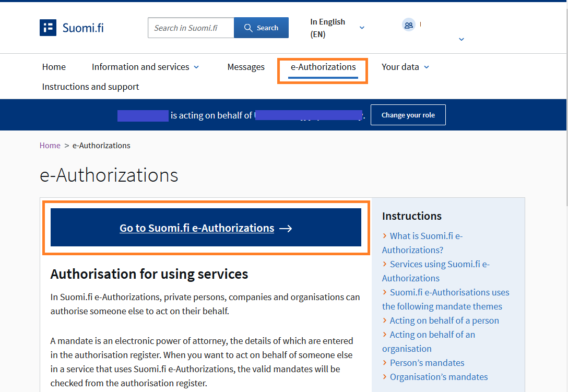Click the Change your role button
Viewport: 568px width, 392px height.
point(408,115)
